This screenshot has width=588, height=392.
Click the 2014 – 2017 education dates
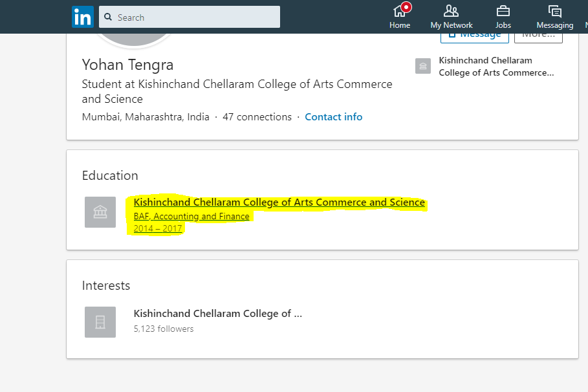coord(158,228)
